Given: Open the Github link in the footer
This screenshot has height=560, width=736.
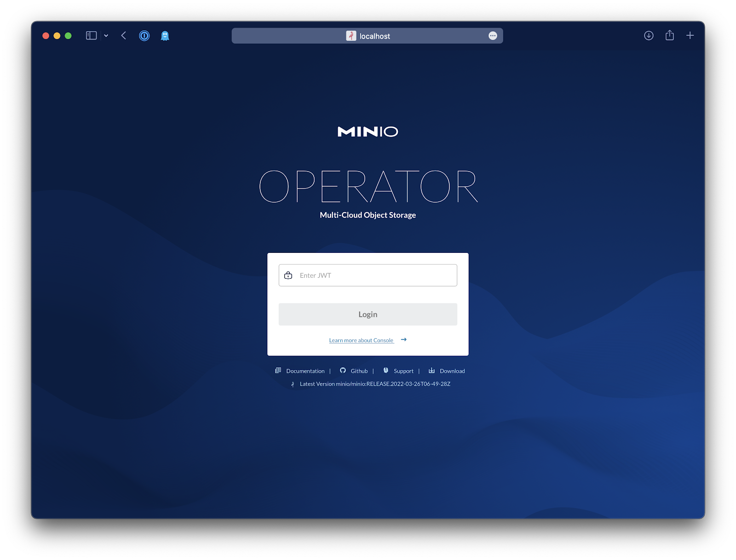Looking at the screenshot, I should coord(359,371).
